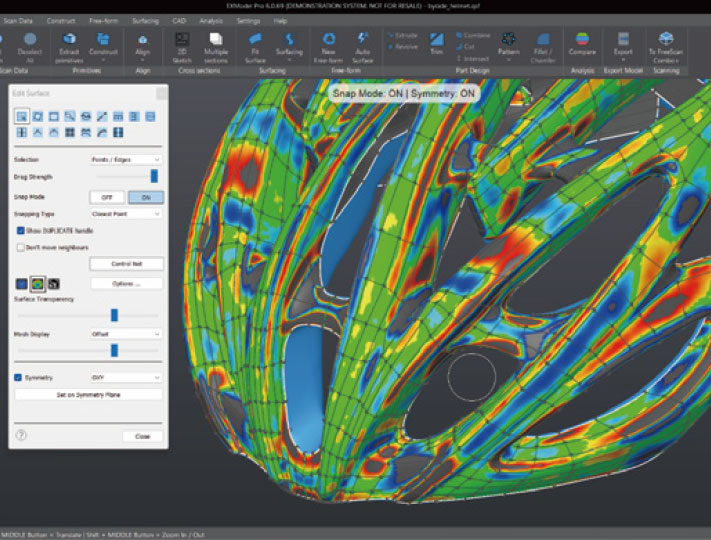This screenshot has width=711, height=540.
Task: Expand the Snapping Type dropdown
Action: 125,213
